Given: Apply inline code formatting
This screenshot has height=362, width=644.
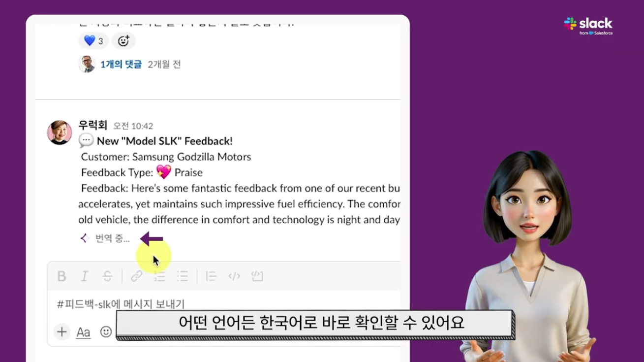Looking at the screenshot, I should 234,276.
